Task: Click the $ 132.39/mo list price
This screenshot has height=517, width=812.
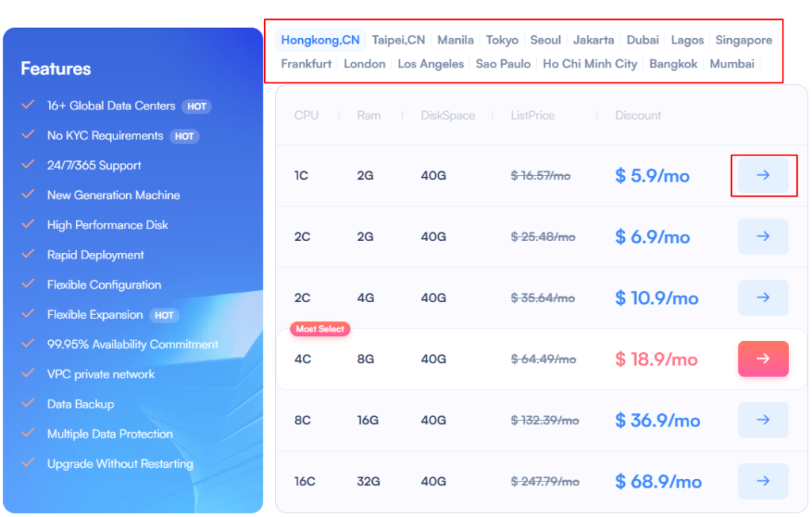Action: pos(545,420)
